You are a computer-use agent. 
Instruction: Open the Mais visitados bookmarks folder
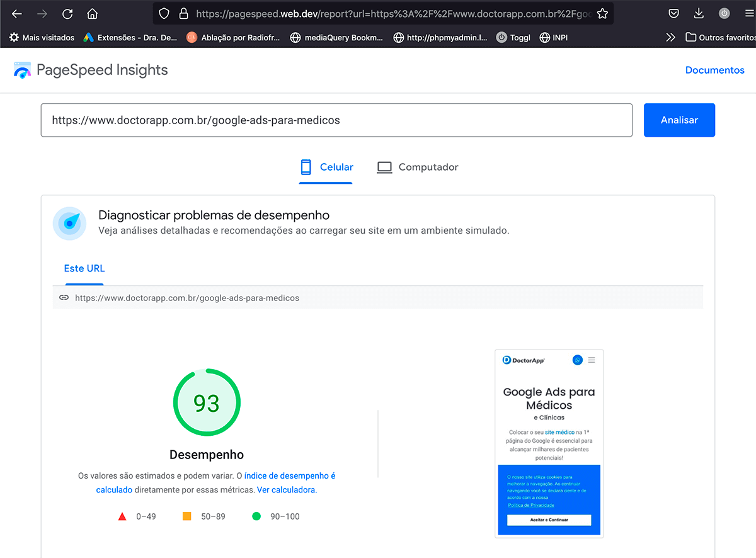click(x=42, y=37)
